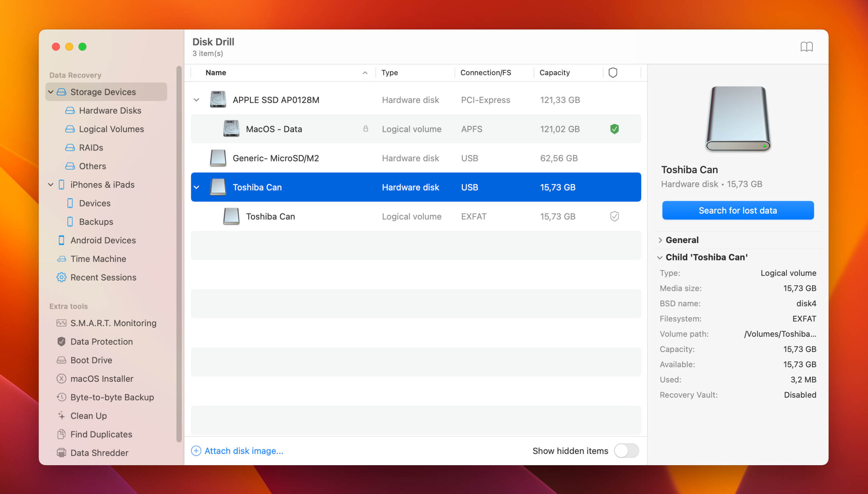868x494 pixels.
Task: Sort by the Connection/FS column header
Action: click(x=486, y=73)
